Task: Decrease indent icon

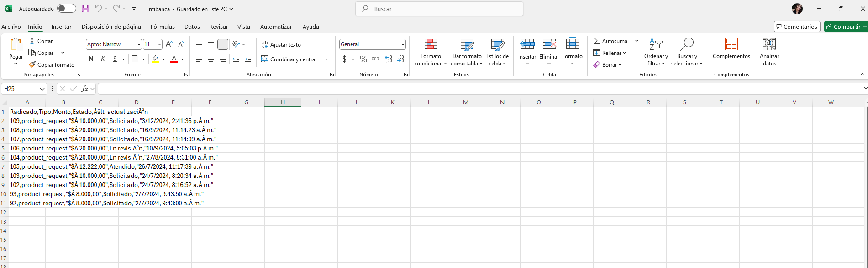Action: coord(236,59)
